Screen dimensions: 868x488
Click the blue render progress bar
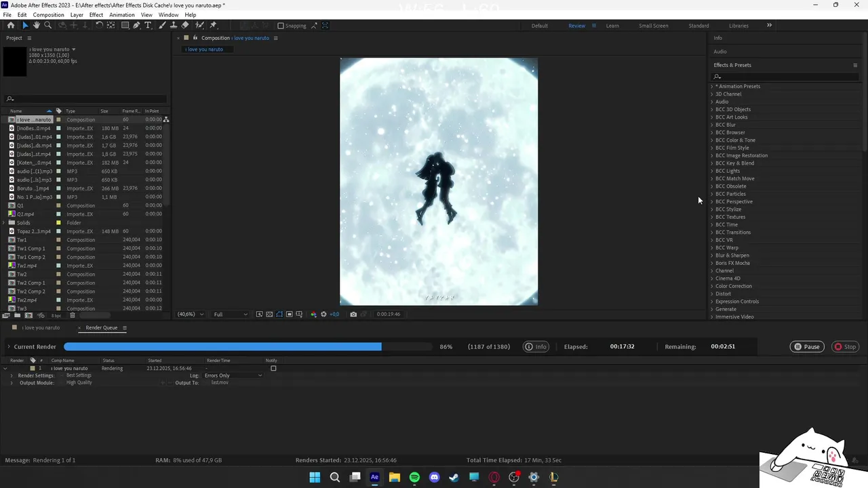click(x=222, y=346)
